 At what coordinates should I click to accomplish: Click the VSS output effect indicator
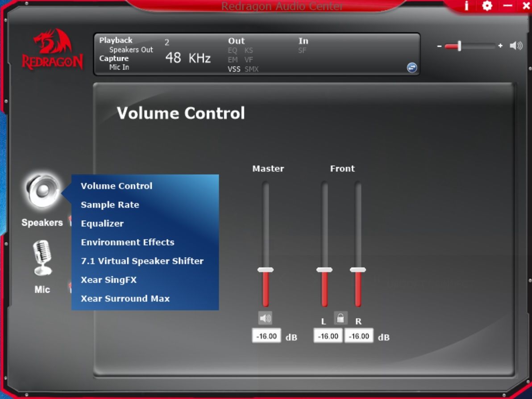[234, 69]
